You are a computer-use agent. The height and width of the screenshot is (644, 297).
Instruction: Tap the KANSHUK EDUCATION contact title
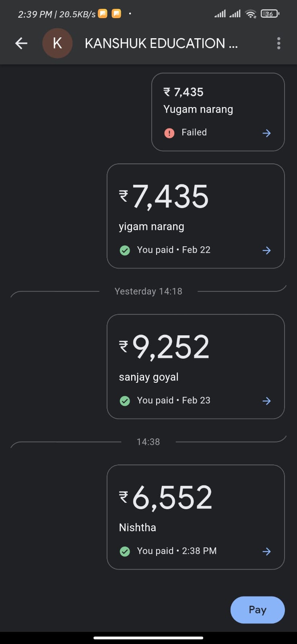pyautogui.click(x=161, y=43)
